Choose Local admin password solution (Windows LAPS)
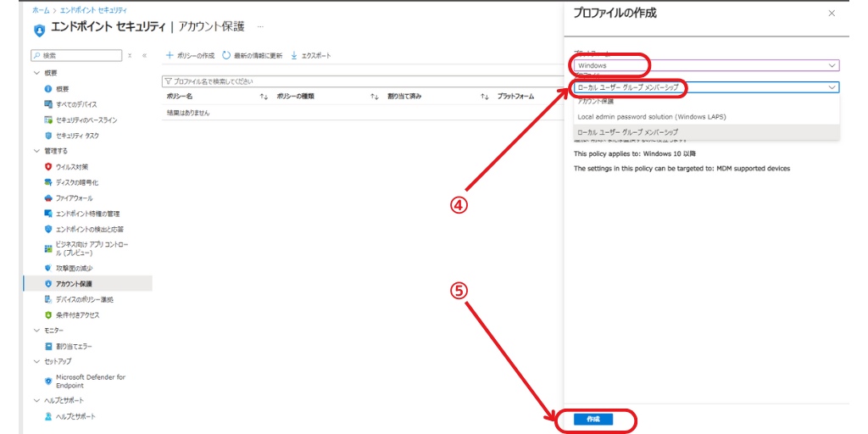868x434 pixels. [x=707, y=117]
